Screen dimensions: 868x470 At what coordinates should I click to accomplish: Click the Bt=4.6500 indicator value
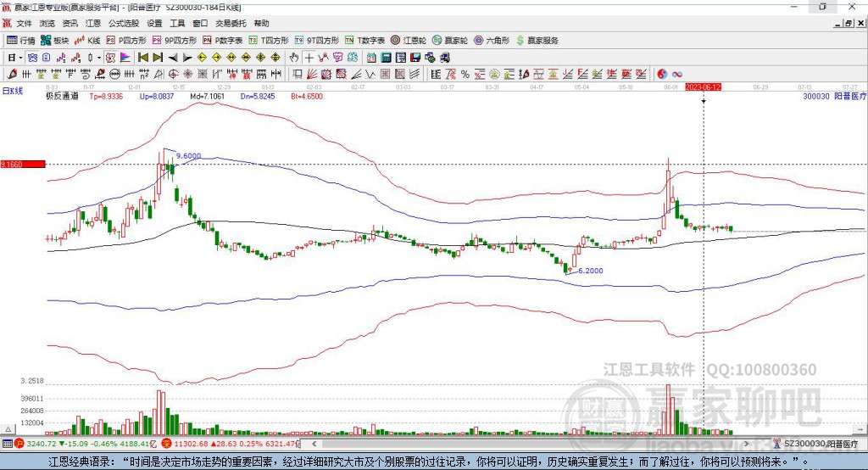[x=307, y=96]
